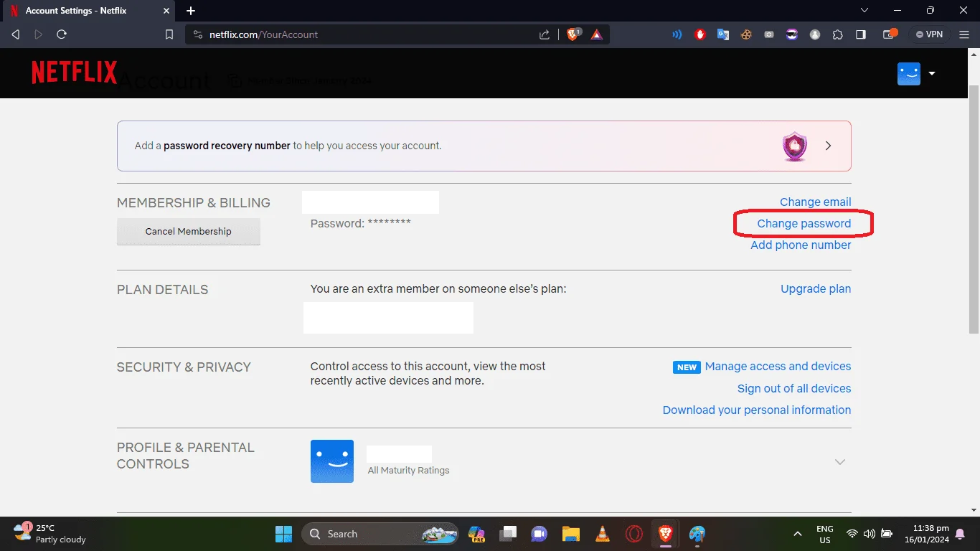Screen dimensions: 980x551
Task: Click the VPN button
Action: click(930, 34)
